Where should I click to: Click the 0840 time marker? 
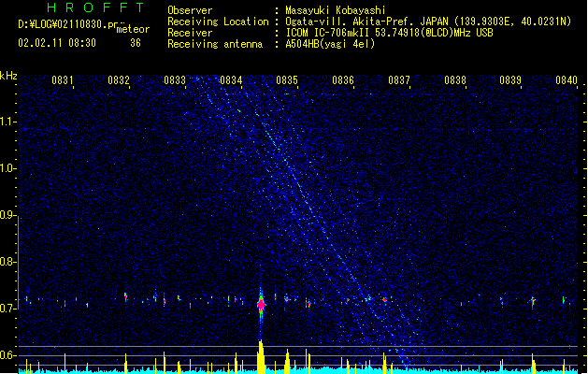click(566, 80)
